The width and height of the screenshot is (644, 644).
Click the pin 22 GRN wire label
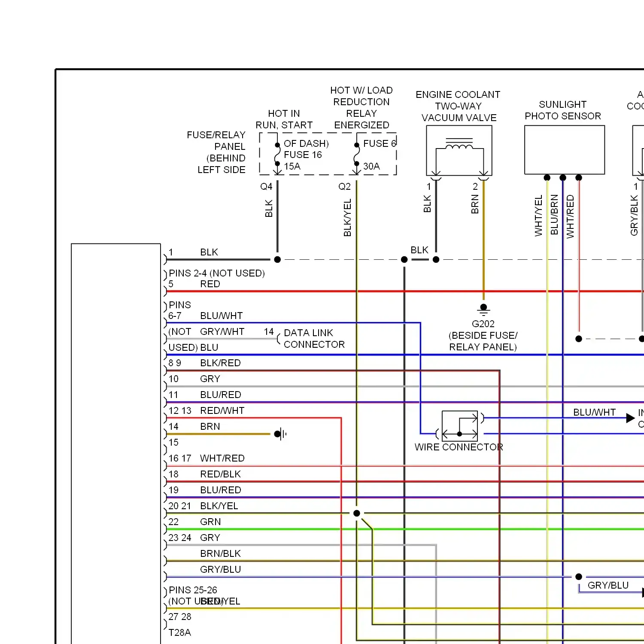(210, 522)
